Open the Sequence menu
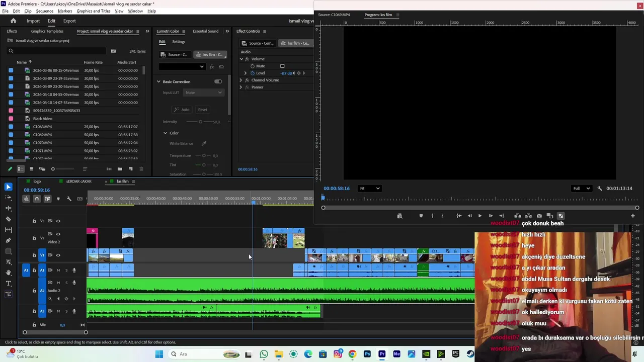The width and height of the screenshot is (644, 362). click(44, 11)
